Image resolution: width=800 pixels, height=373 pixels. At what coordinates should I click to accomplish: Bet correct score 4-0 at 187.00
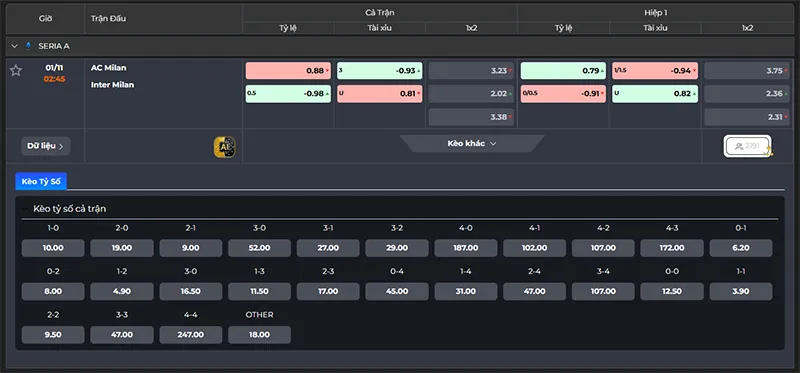[x=466, y=248]
